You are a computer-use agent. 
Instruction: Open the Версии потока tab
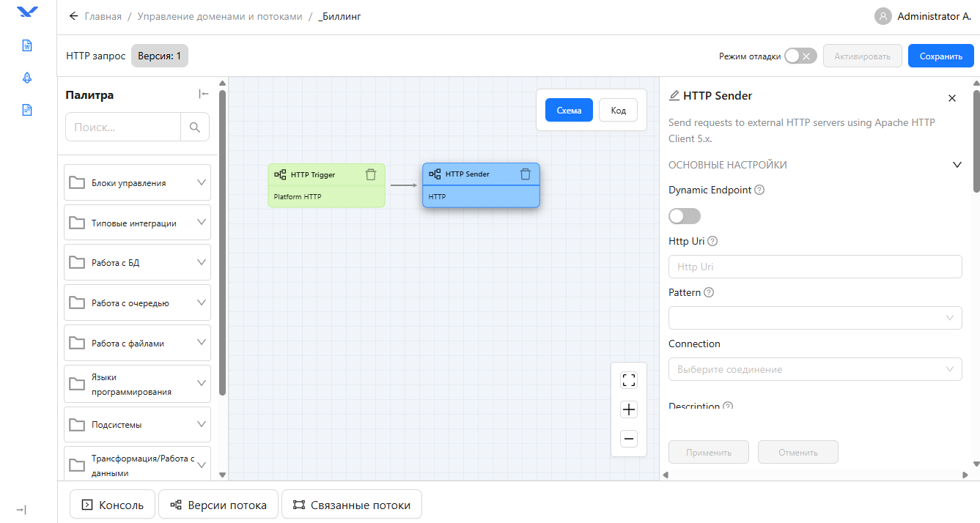point(218,505)
